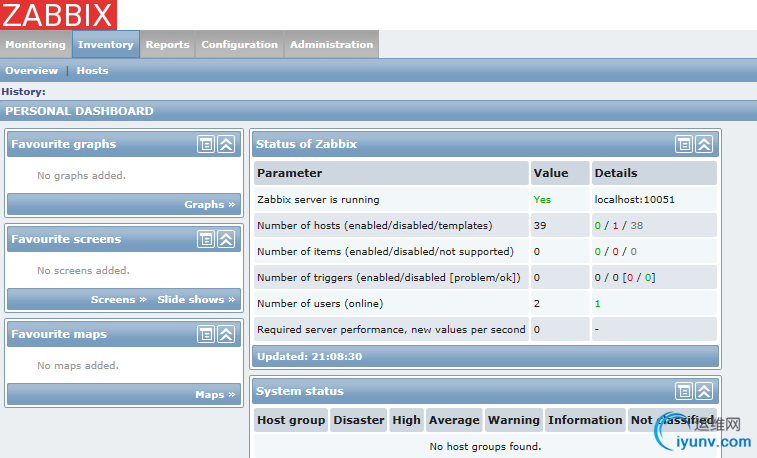Click the 'Warning' column header

514,420
